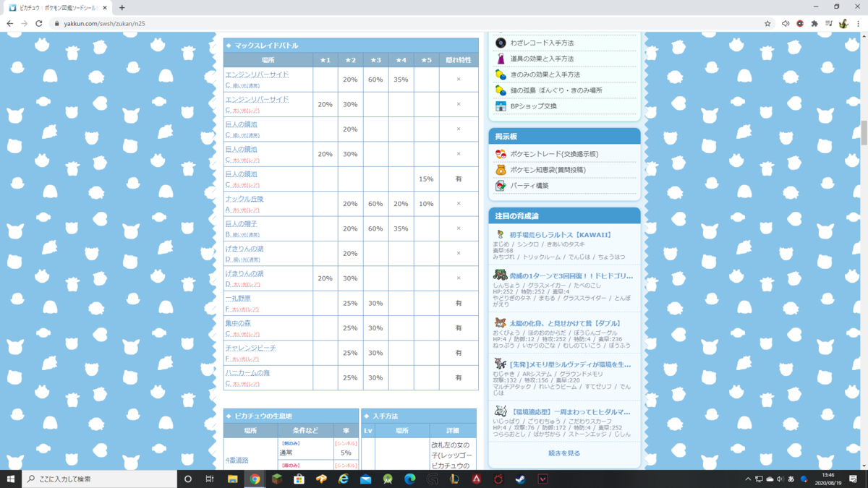Click the potion icon for 道具の効果と入手方法
Viewport: 868px width, 488px height.
500,59
